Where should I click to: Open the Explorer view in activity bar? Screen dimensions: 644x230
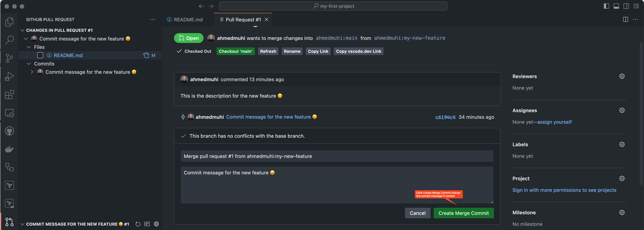(9, 22)
